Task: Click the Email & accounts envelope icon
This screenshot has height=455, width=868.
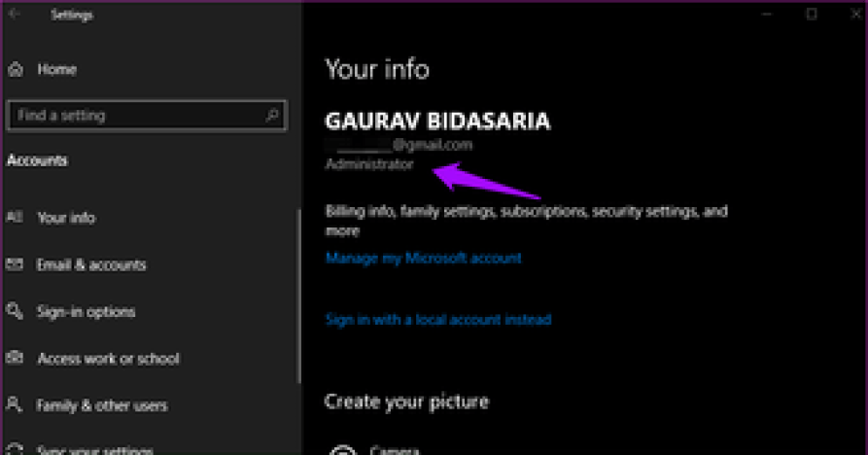Action: tap(15, 264)
